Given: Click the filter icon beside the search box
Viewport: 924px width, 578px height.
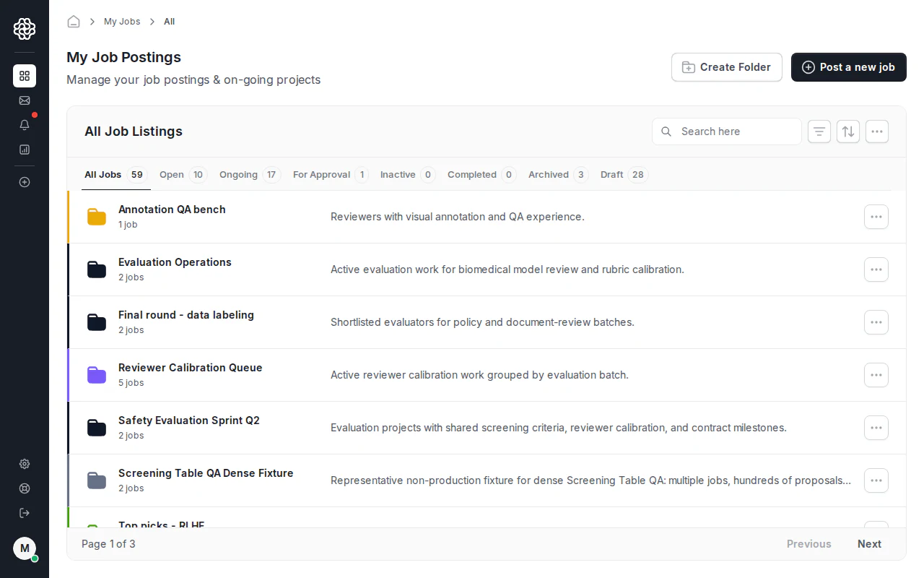Looking at the screenshot, I should 819,131.
